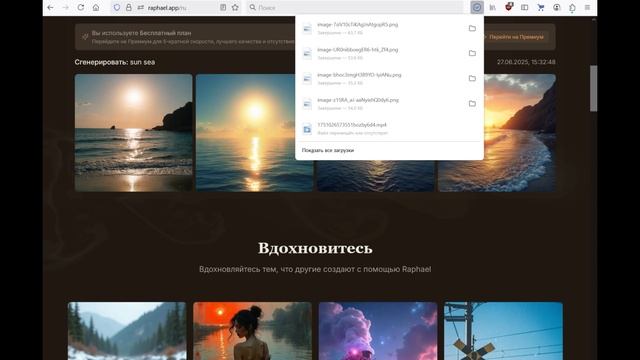Open railway crossing sign inspiration image

[503, 331]
